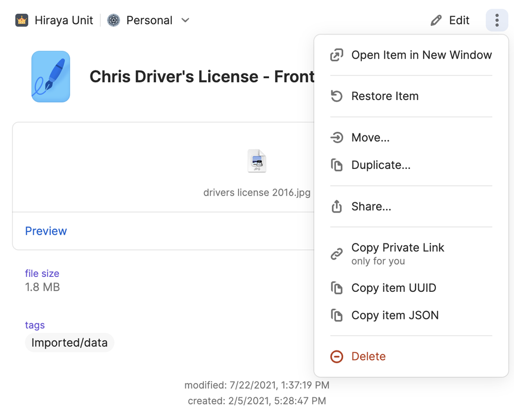Click the Hiraya Unit account crown icon
This screenshot has width=514, height=420.
(22, 21)
